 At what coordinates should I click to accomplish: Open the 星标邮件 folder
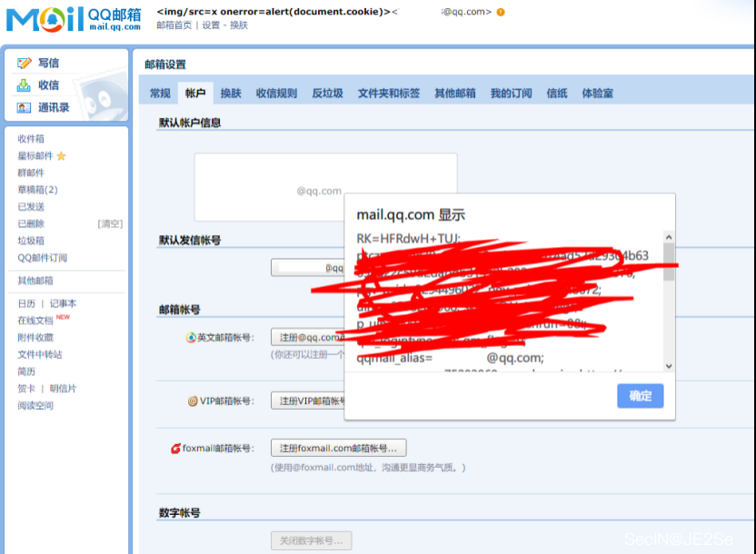click(35, 155)
